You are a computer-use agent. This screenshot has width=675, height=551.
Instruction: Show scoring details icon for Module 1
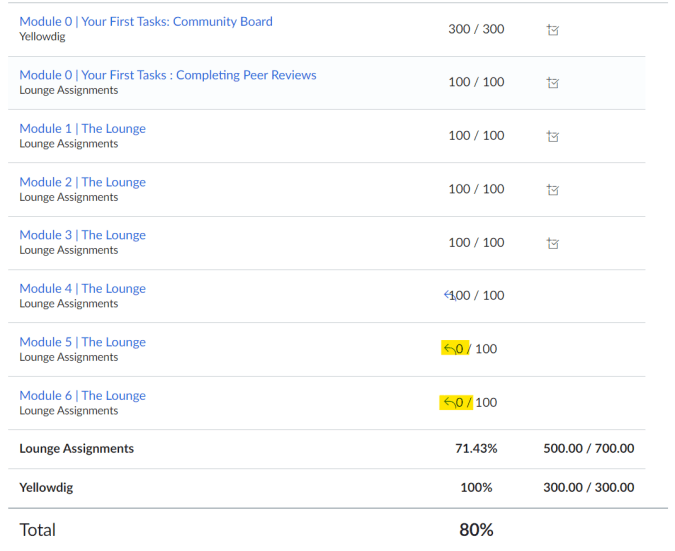point(553,136)
